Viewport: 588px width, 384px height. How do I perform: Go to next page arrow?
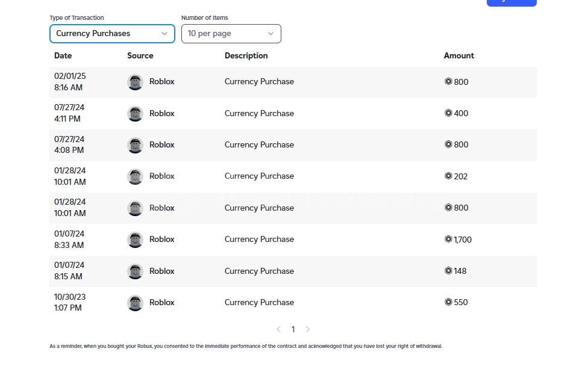[x=308, y=329]
